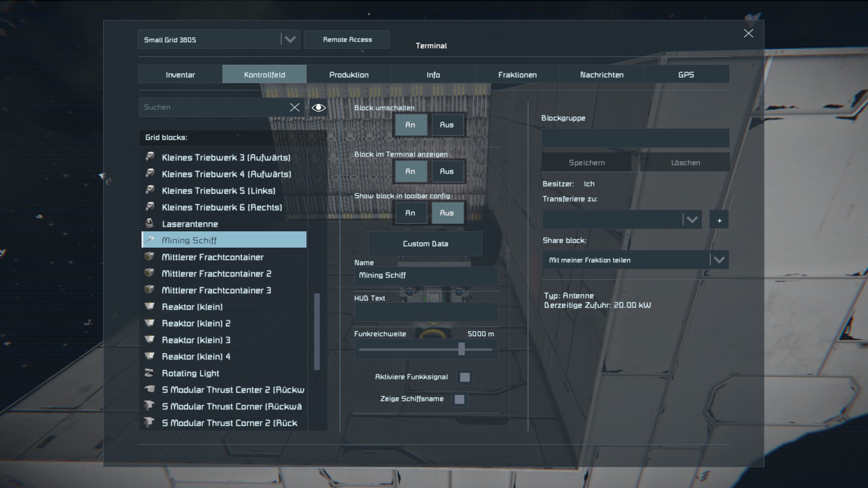The image size is (868, 488).
Task: Switch to the Inventar tab
Action: click(x=180, y=75)
